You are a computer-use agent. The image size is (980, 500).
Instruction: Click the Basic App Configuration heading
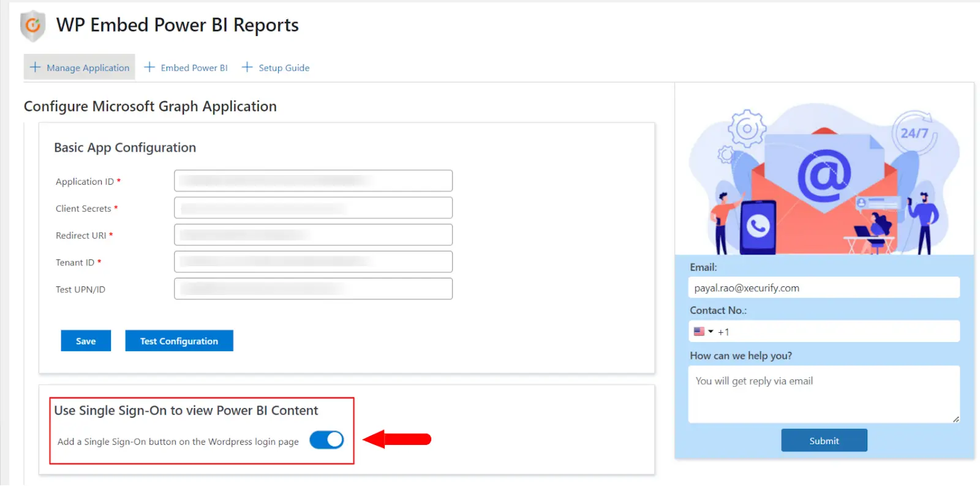pos(125,147)
